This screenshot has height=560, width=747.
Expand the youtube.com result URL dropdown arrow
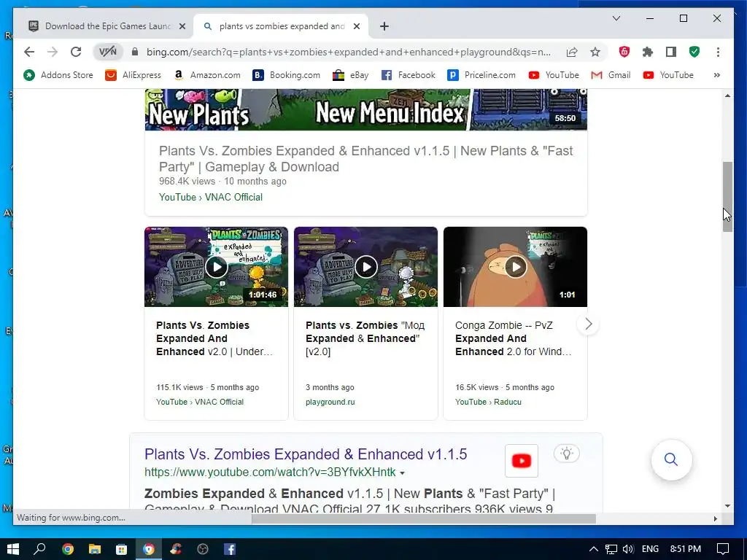(x=402, y=472)
